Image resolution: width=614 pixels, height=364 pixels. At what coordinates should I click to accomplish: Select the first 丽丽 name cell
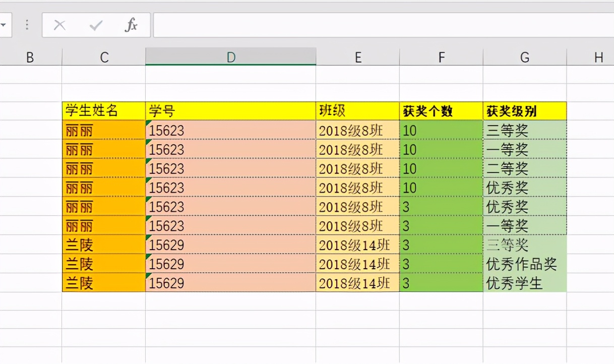click(104, 130)
